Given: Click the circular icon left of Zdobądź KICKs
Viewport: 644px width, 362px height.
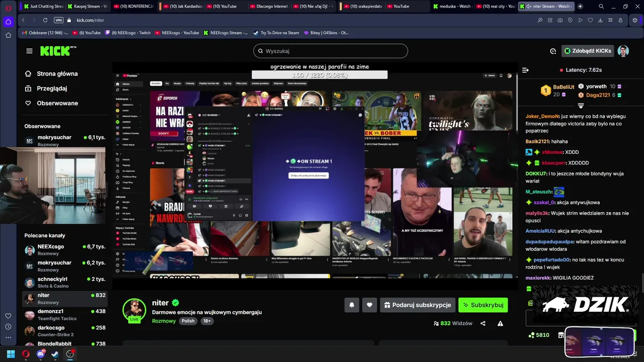Looking at the screenshot, I should click(553, 51).
